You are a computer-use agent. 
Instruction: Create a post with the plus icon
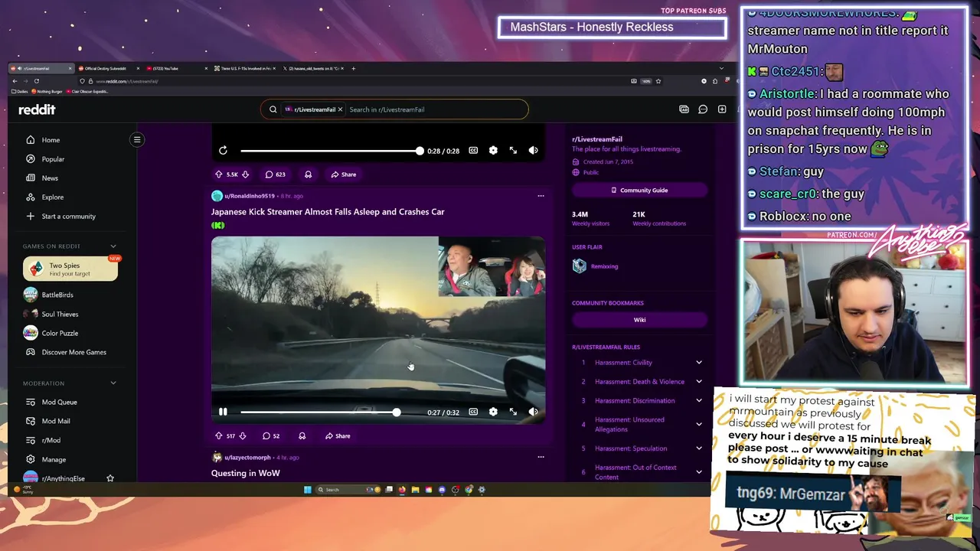(x=722, y=109)
